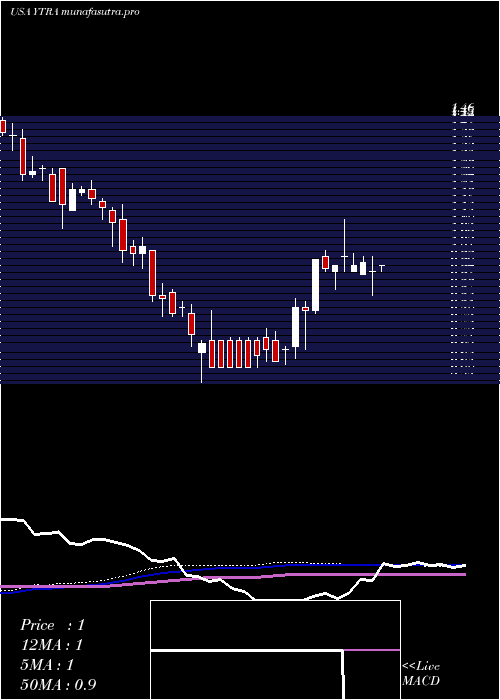Select the '50MA : 0.9' readout
This screenshot has height=700, width=500.
(x=58, y=685)
